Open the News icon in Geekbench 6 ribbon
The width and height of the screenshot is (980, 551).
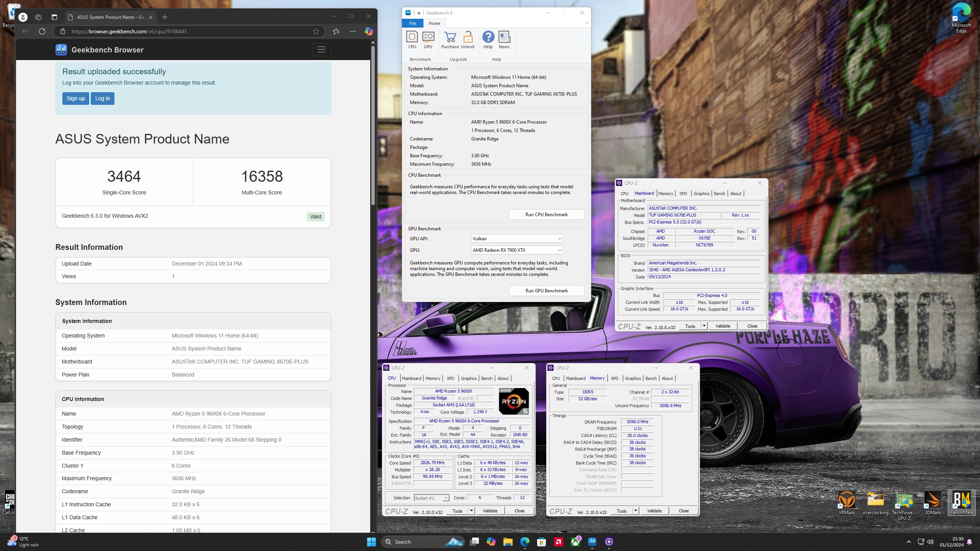504,40
